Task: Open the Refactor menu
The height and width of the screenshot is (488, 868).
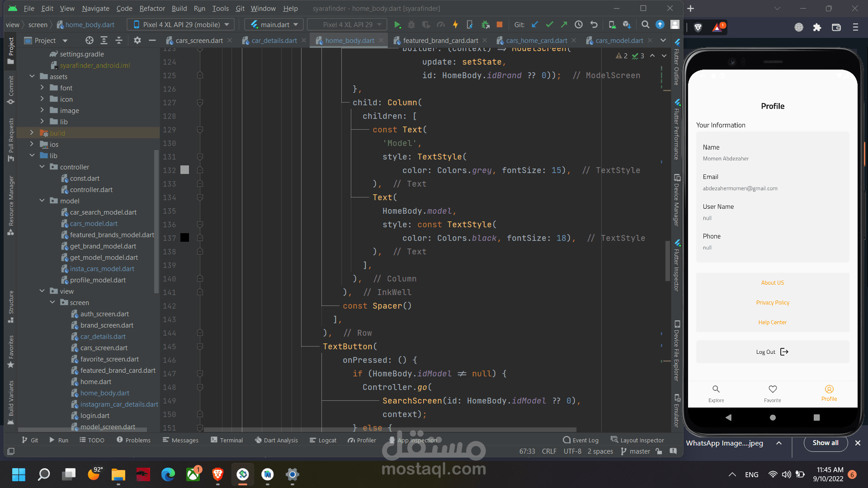Action: pyautogui.click(x=152, y=8)
